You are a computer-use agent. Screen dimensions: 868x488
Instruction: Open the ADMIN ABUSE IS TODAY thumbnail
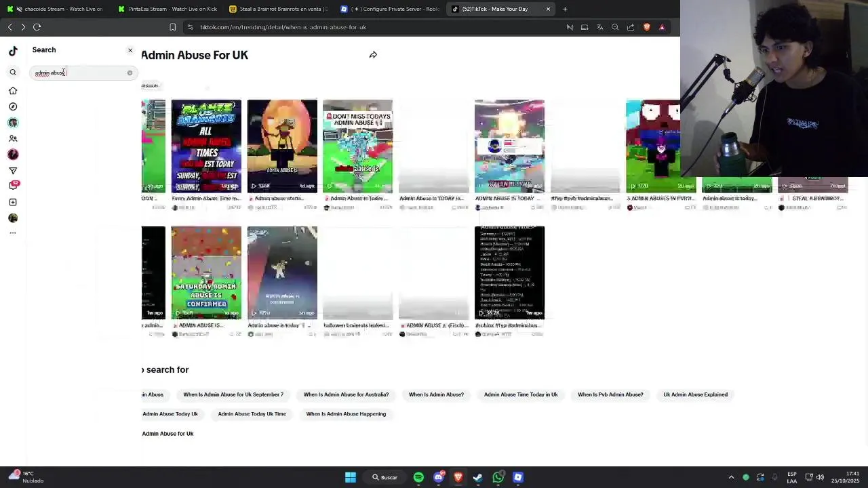coord(509,146)
